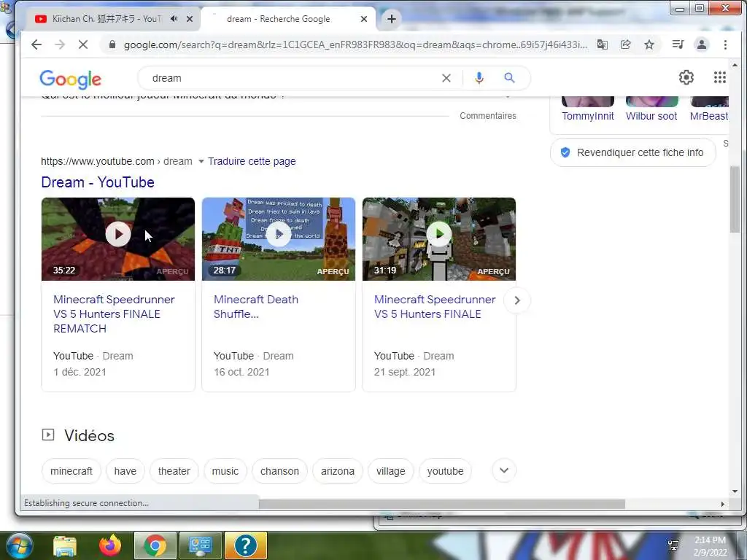Open TommyInnit related search

coord(587,116)
